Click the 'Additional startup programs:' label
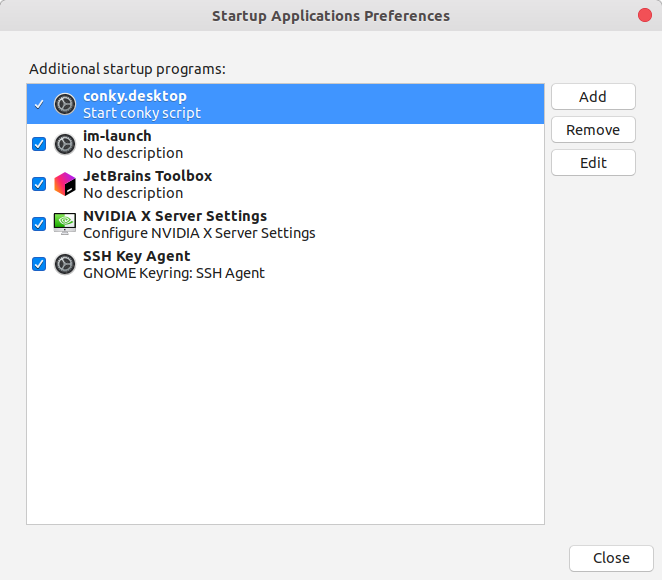This screenshot has height=580, width=662. coord(128,69)
